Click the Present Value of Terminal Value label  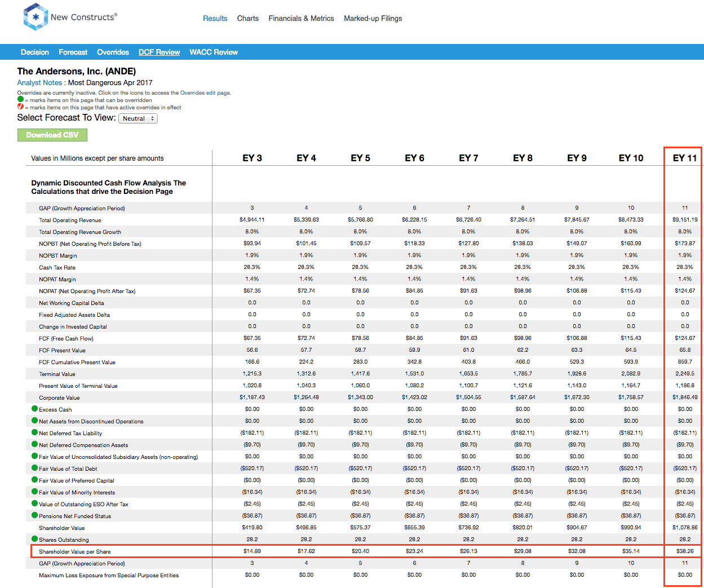(78, 386)
